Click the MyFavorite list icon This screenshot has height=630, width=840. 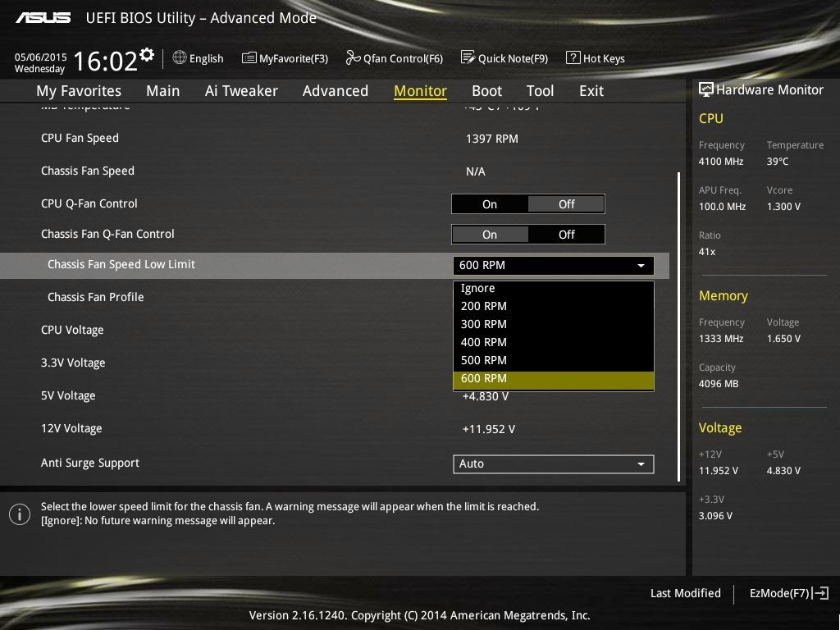[249, 58]
